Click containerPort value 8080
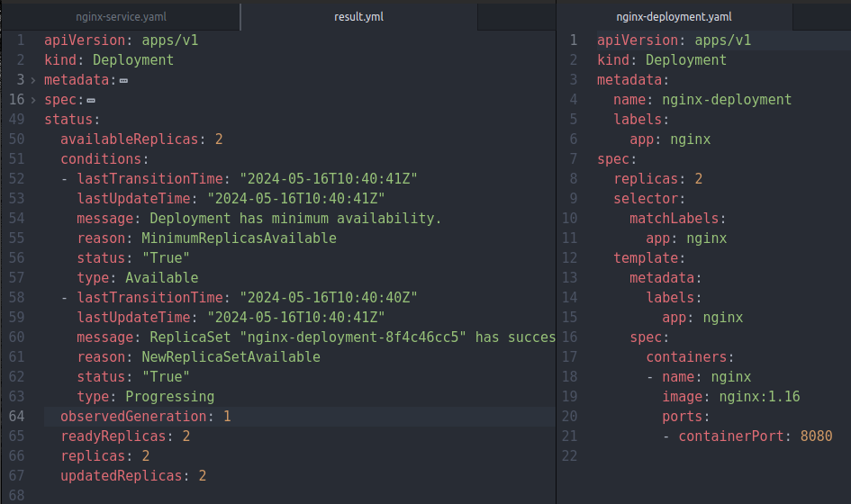 [x=816, y=436]
